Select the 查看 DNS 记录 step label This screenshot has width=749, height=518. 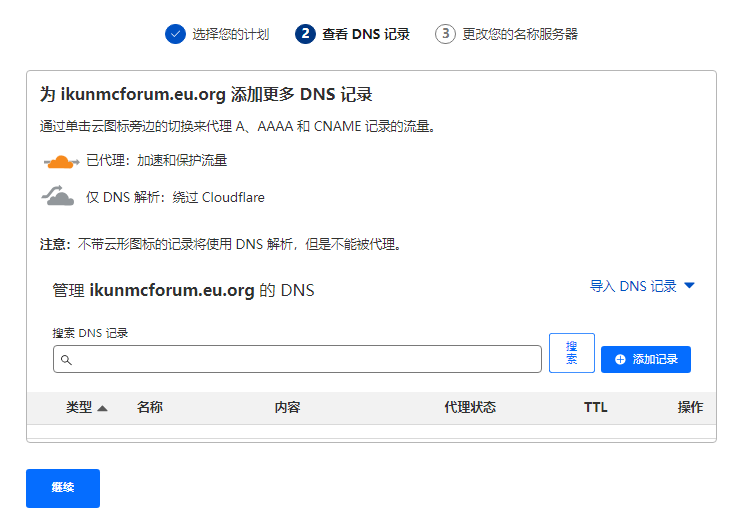point(366,34)
